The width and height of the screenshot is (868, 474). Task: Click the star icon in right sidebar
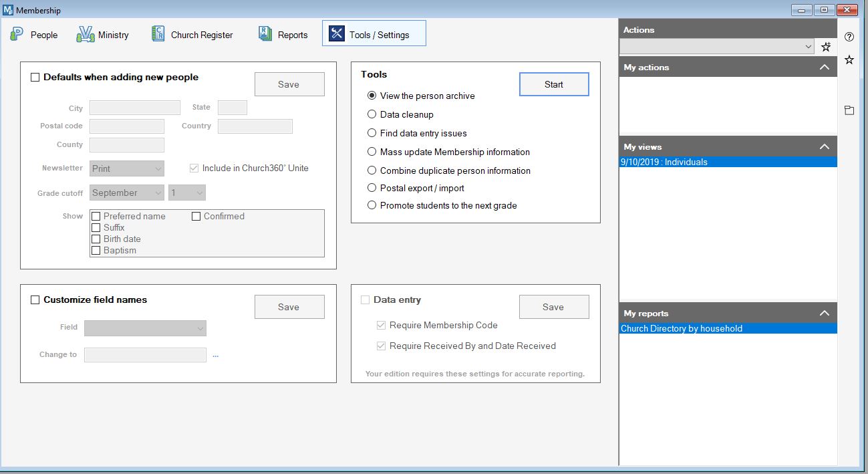849,60
